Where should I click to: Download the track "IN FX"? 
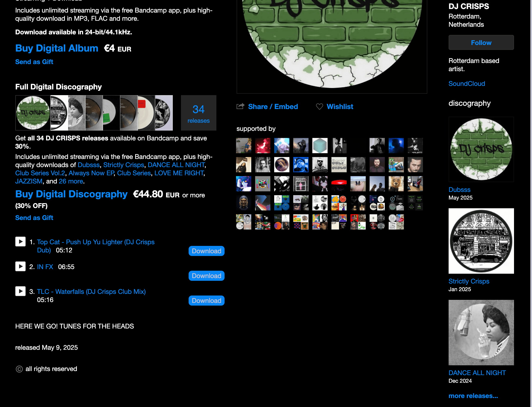[x=206, y=276]
